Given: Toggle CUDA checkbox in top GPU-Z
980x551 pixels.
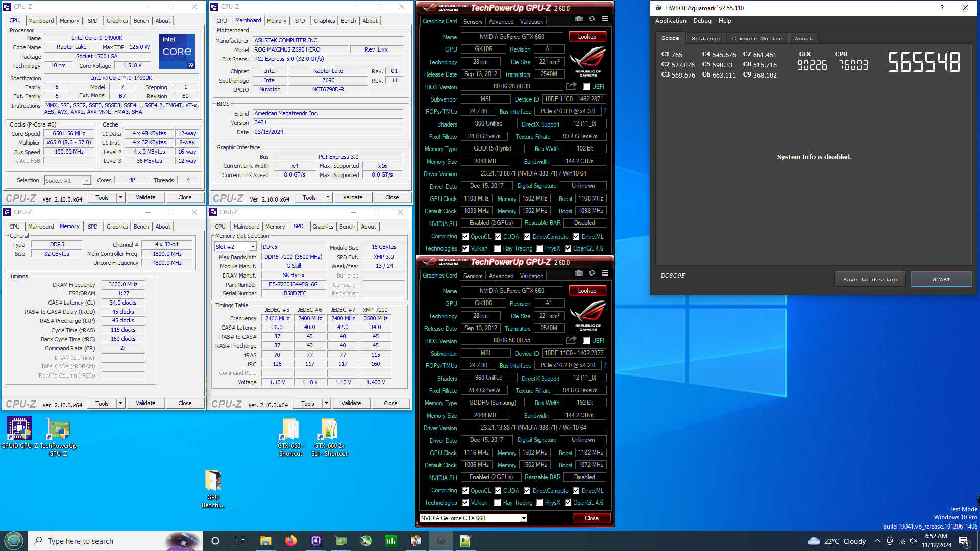Looking at the screenshot, I should click(498, 237).
